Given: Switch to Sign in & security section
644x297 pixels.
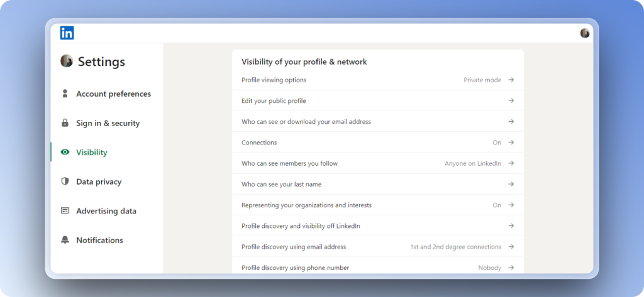Looking at the screenshot, I should pyautogui.click(x=108, y=123).
